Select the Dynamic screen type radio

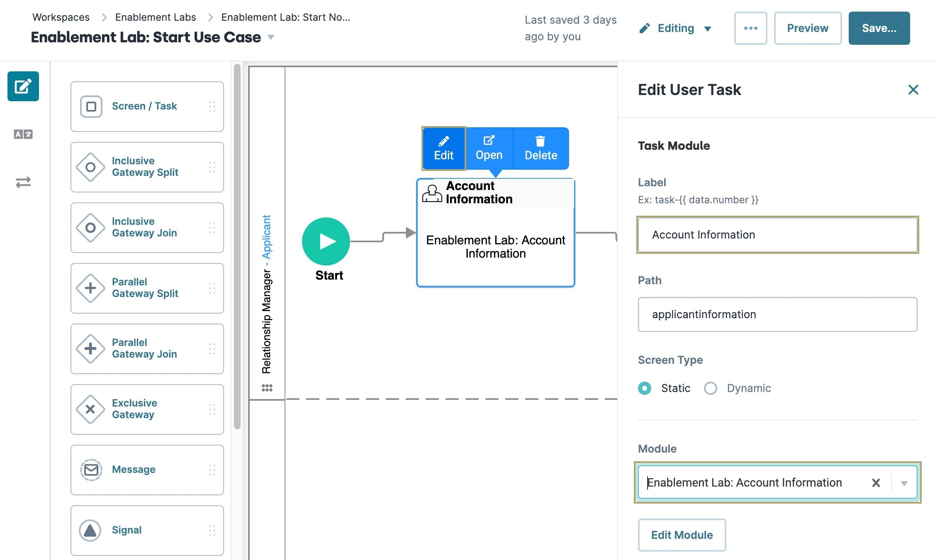pos(710,388)
